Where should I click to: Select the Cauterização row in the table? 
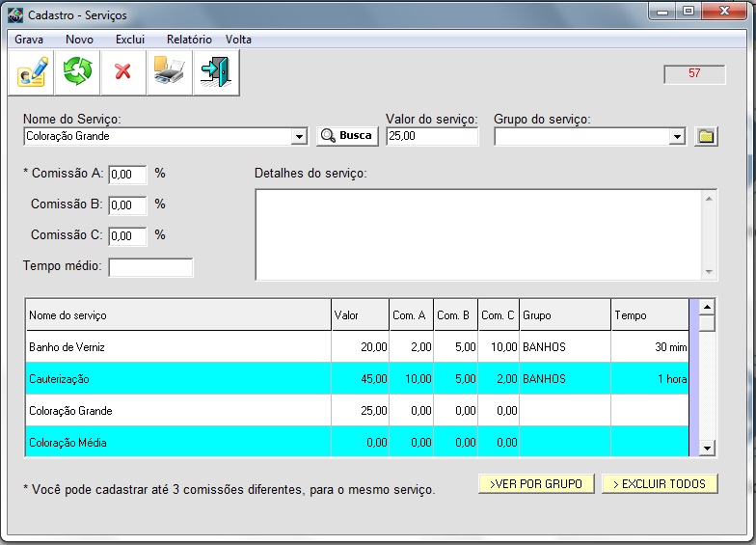click(174, 379)
